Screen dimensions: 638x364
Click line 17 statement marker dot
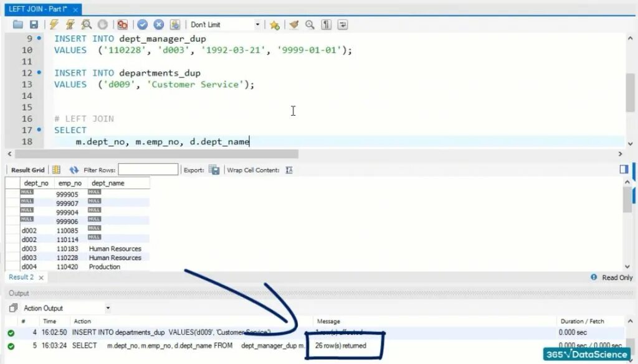click(39, 129)
